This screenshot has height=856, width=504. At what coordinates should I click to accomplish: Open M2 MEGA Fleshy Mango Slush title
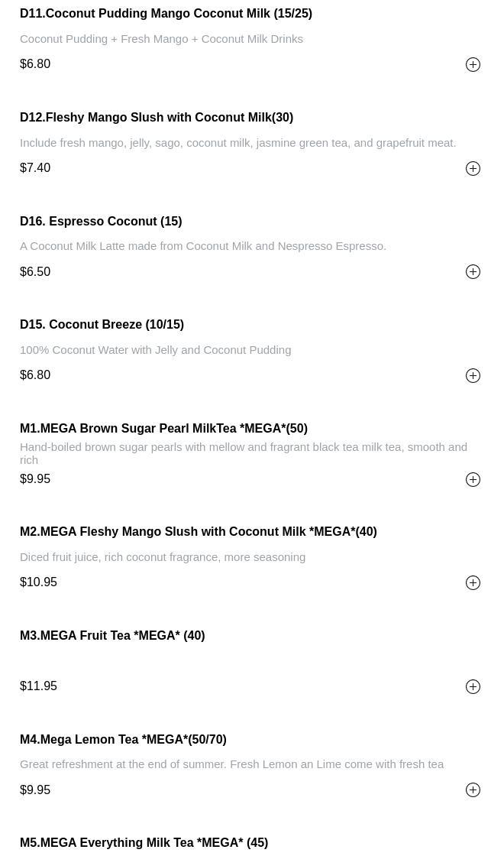pyautogui.click(x=198, y=532)
